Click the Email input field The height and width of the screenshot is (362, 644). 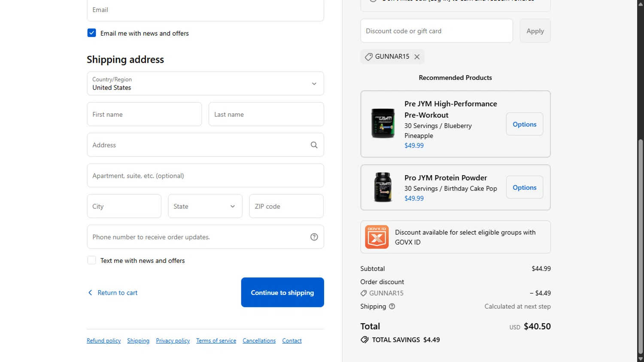[x=205, y=9]
